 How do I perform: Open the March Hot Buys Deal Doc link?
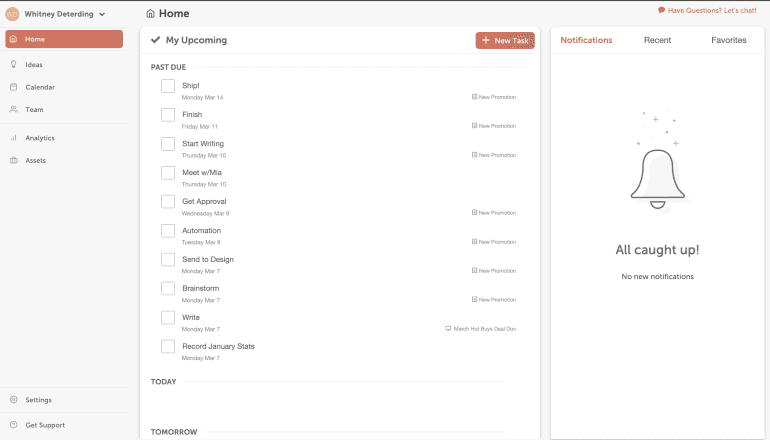coord(484,328)
